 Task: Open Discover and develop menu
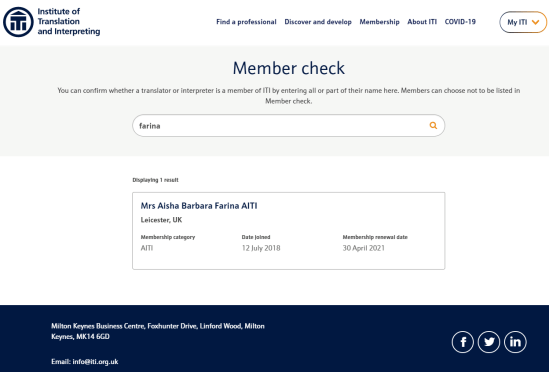(x=318, y=22)
